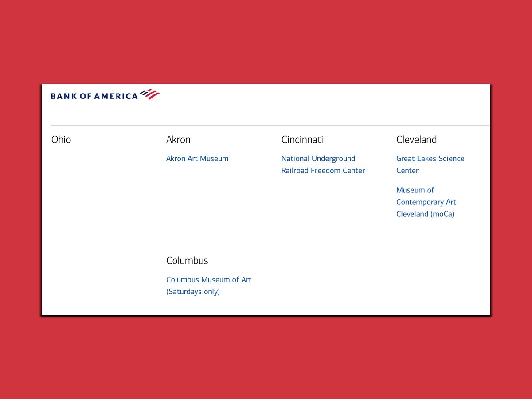Click the "Contemporary Art" line under Cleveland

pyautogui.click(x=426, y=202)
